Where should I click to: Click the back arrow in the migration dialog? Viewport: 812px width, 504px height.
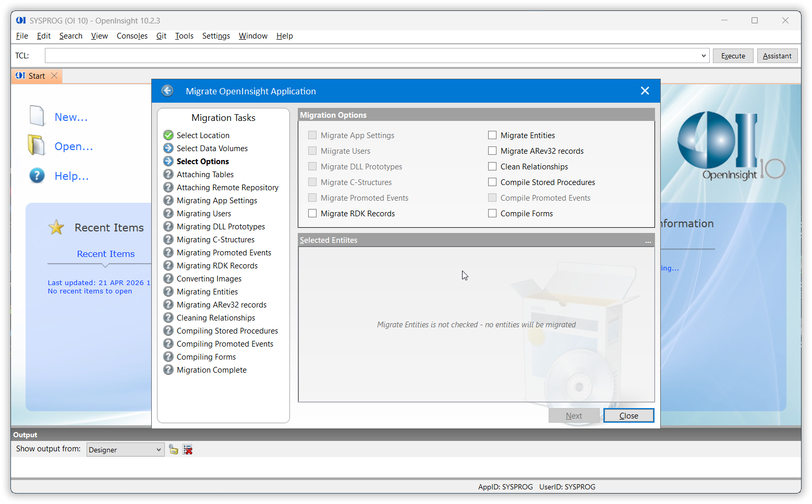click(x=167, y=91)
